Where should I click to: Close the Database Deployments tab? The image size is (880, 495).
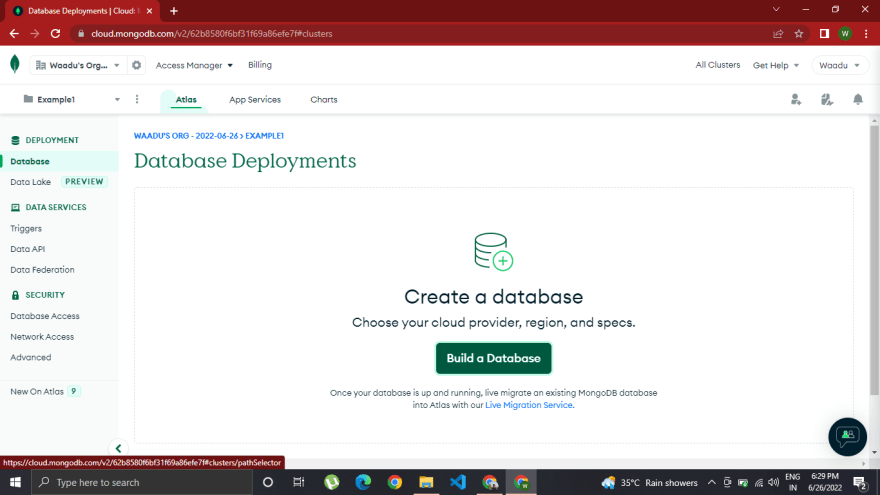(149, 11)
